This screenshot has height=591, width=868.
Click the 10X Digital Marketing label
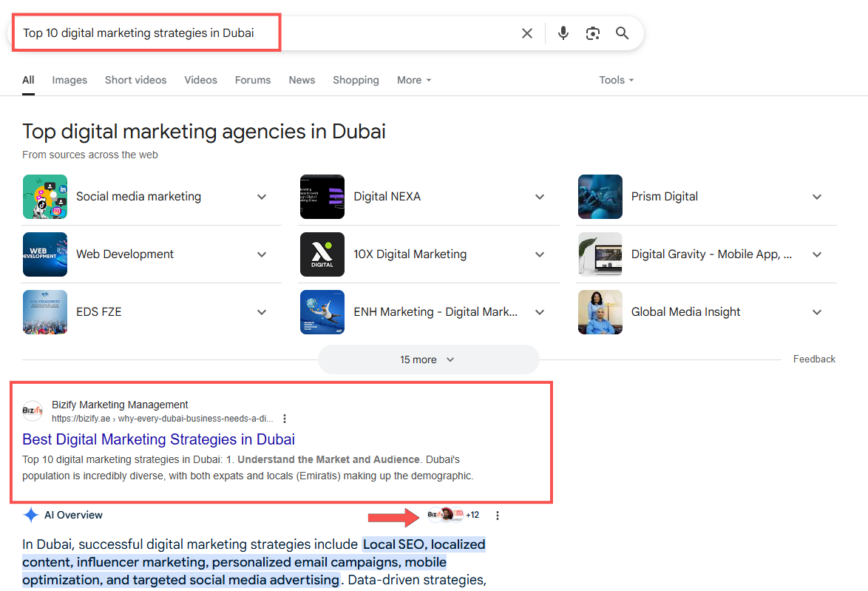pos(410,254)
